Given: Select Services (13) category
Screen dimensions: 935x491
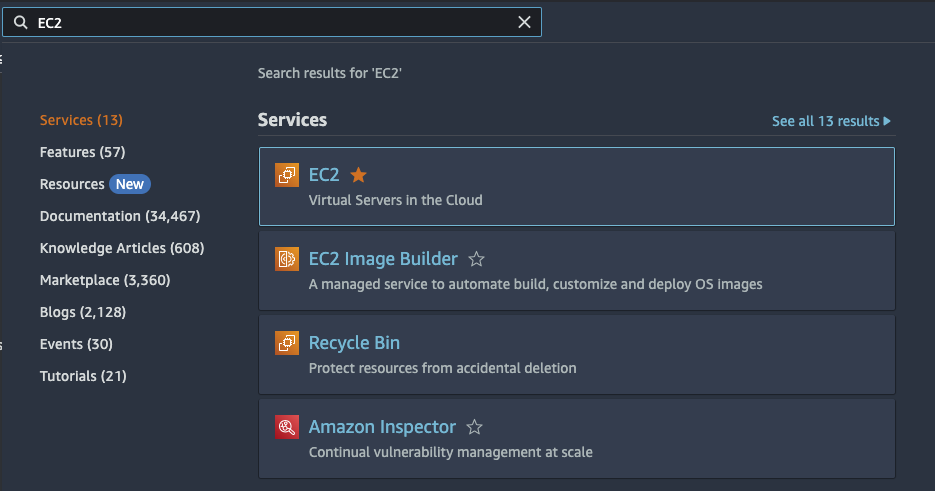Looking at the screenshot, I should click(81, 120).
